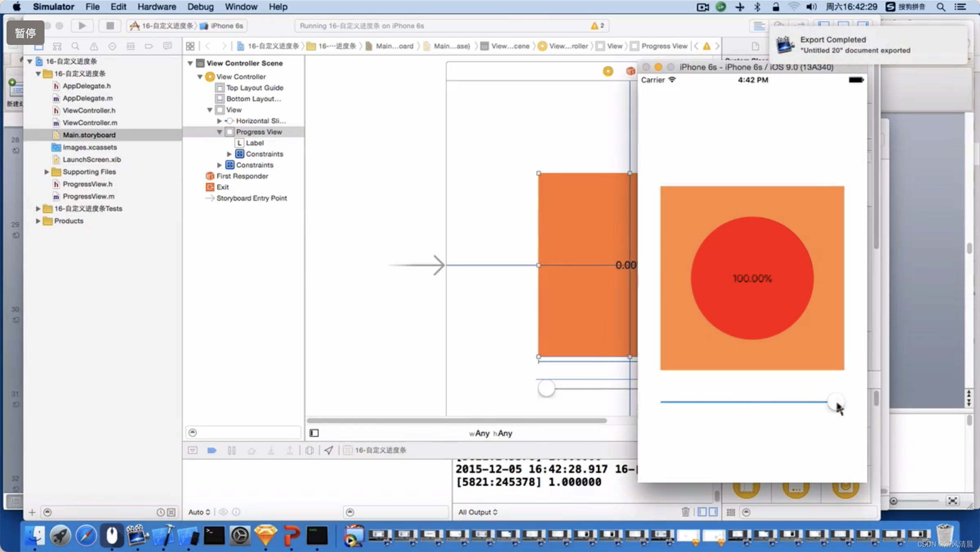Click the scheme selector iPhone 6s
This screenshot has height=552, width=980.
[225, 26]
